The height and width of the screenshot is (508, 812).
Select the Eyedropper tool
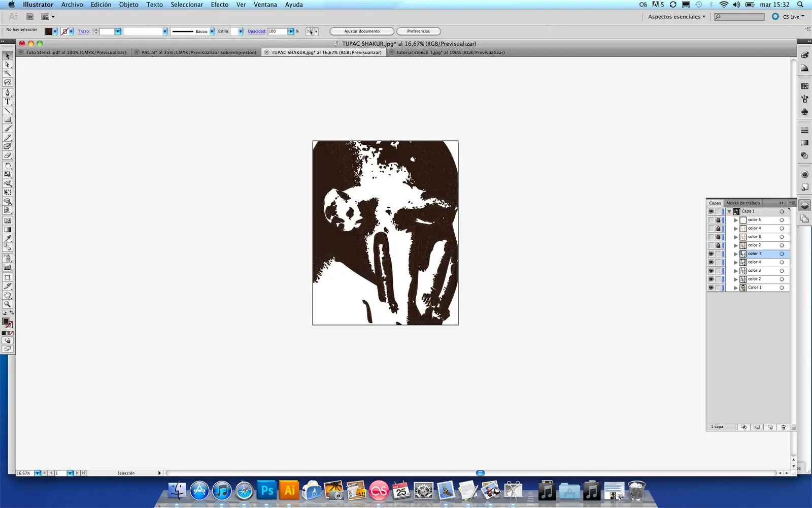point(8,238)
